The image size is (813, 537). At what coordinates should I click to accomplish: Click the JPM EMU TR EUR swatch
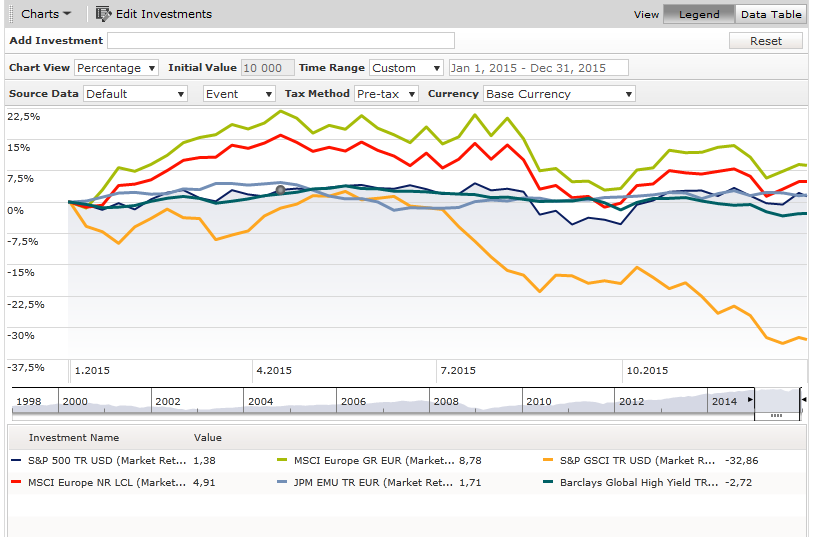coord(282,482)
